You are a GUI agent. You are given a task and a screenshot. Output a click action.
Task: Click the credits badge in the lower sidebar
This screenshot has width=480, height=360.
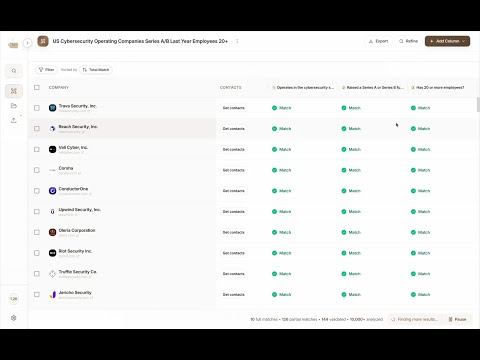coord(14,299)
